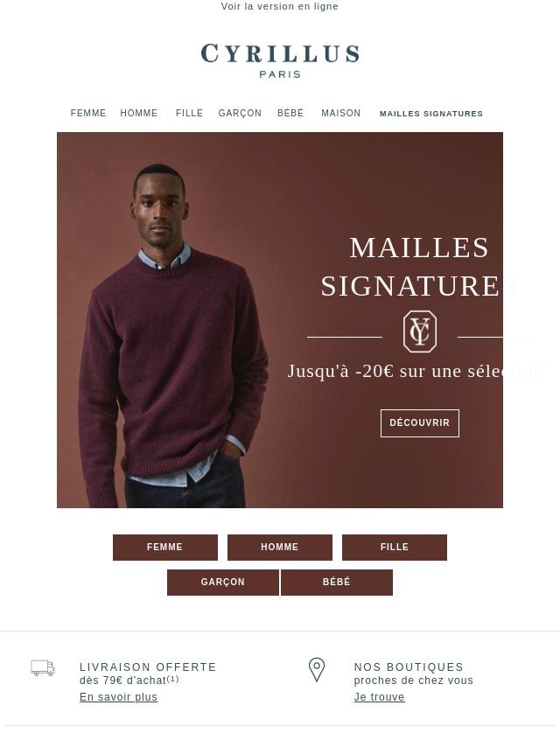Click the brown FEMME button
The image size is (560, 747).
tap(164, 548)
